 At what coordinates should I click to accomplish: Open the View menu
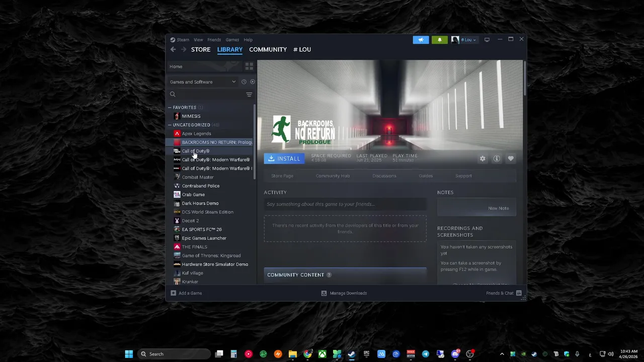(x=198, y=40)
